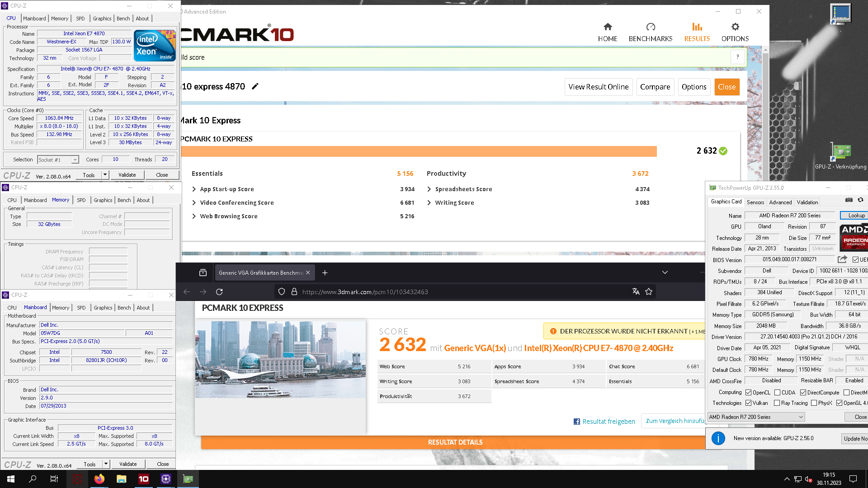The image size is (868, 488).
Task: Reload the 3dmark page in Firefox
Action: point(219,292)
